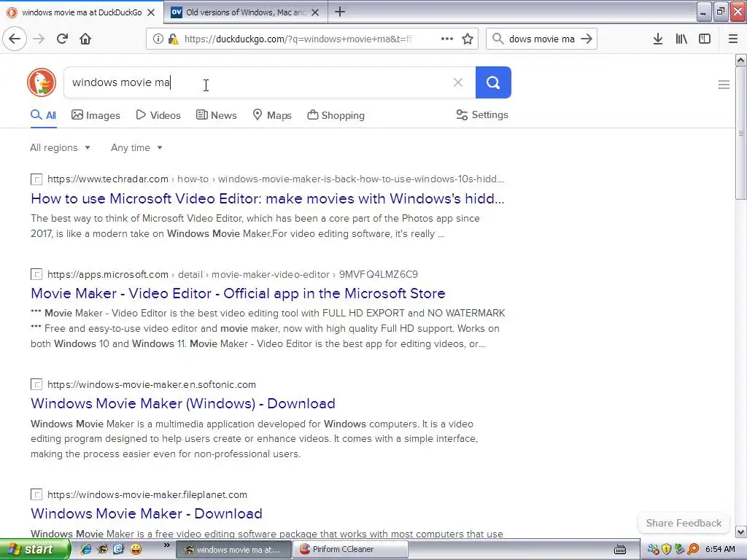Click the favicon beside techradar result
This screenshot has width=747, height=560.
click(x=36, y=179)
